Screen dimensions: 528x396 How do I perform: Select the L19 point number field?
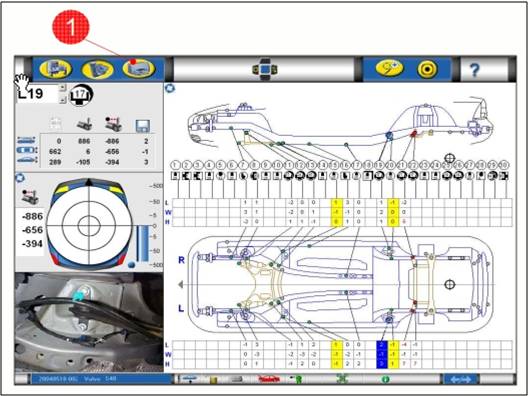(37, 94)
